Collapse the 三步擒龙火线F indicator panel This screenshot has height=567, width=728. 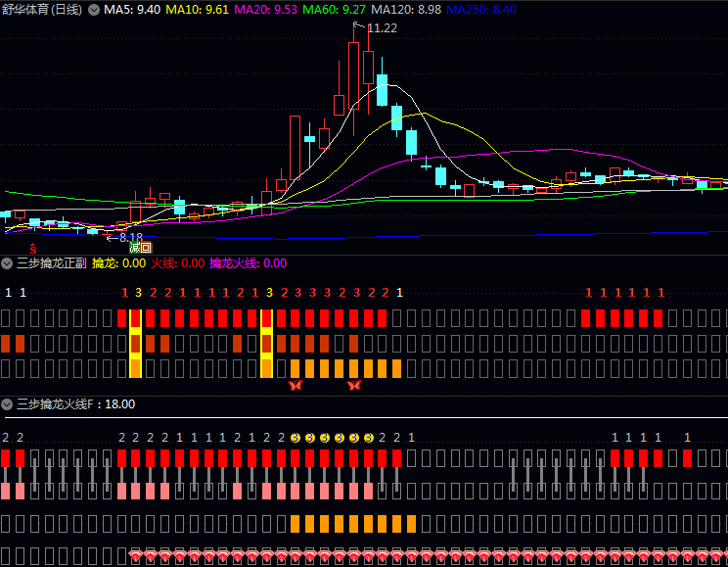8,403
